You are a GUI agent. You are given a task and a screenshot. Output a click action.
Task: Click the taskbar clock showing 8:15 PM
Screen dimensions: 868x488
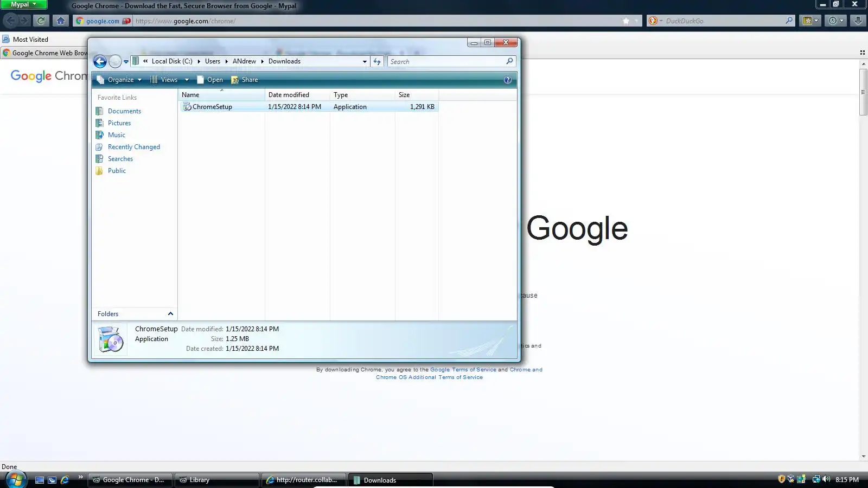(x=847, y=480)
